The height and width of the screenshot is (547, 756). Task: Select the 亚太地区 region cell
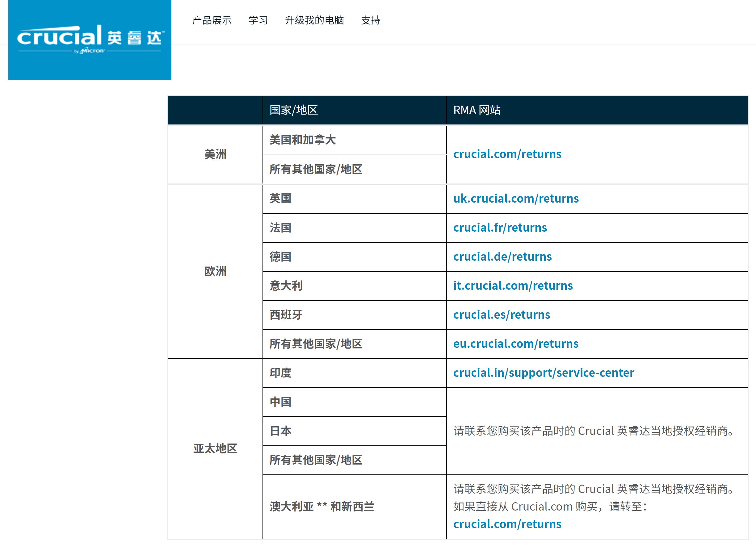tap(215, 449)
